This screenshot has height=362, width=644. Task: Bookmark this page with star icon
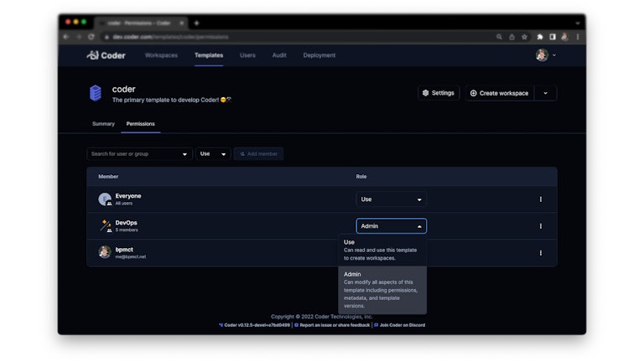(524, 37)
